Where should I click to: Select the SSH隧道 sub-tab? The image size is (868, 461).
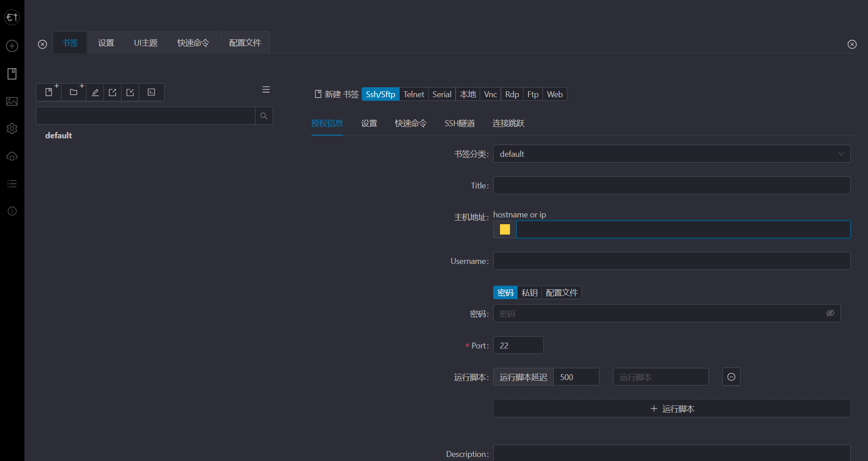459,123
